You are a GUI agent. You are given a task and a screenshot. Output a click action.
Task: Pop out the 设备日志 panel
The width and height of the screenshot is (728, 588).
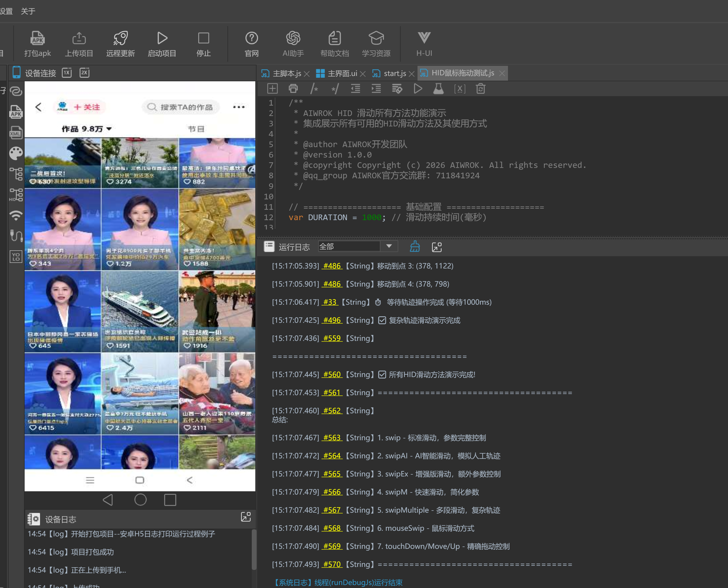point(246,517)
